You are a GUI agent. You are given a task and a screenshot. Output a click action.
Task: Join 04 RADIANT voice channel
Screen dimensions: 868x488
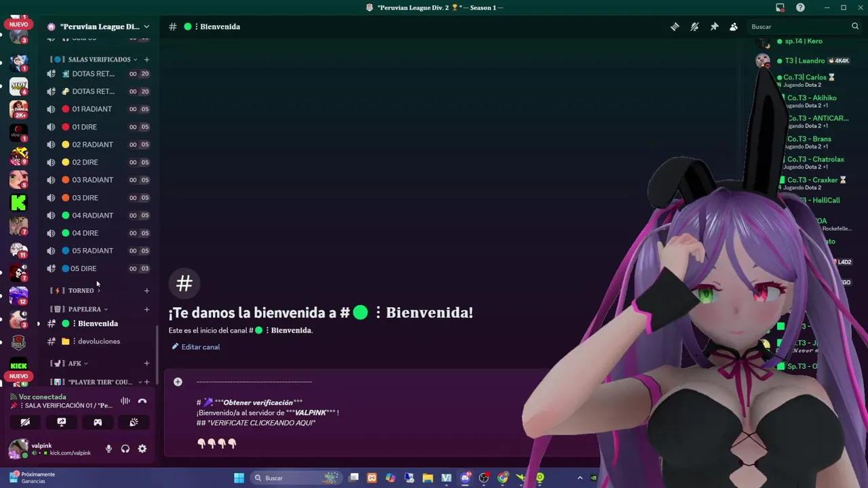coord(99,216)
